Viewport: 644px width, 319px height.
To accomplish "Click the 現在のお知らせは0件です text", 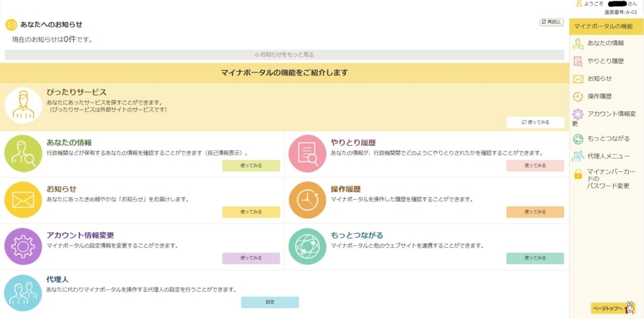I will pyautogui.click(x=52, y=40).
